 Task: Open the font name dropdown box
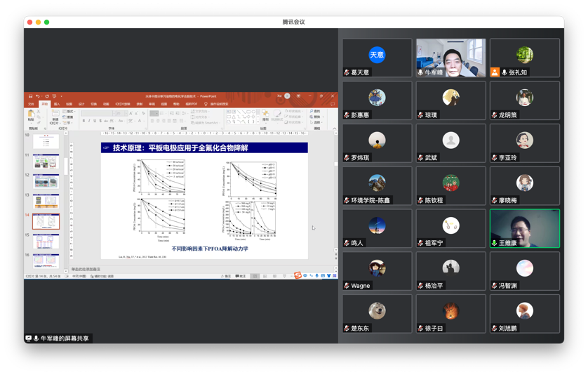pos(97,113)
